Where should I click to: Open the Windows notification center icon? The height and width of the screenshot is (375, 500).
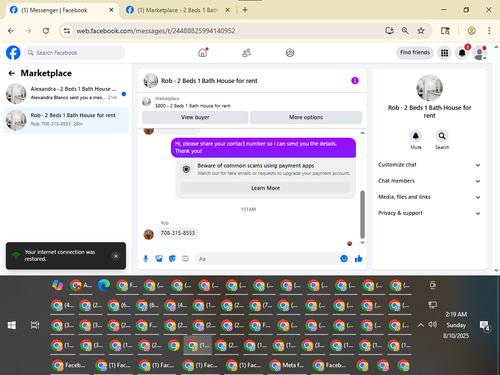point(484,326)
